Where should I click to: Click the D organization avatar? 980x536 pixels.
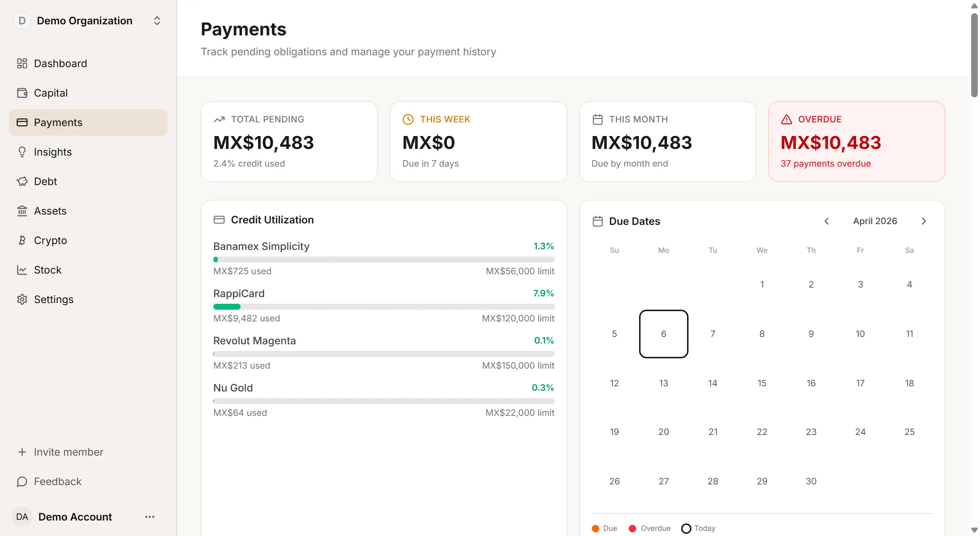(x=22, y=21)
